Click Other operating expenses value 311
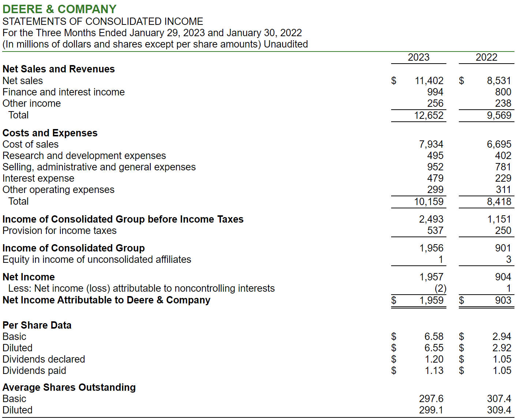Viewport: 517px width, 420px height. [x=503, y=189]
